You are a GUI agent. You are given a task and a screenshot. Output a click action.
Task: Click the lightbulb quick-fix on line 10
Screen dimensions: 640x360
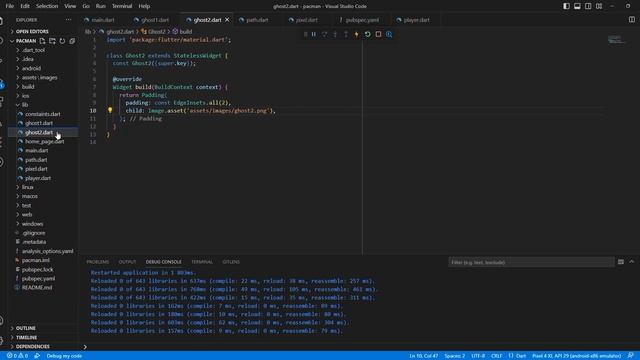110,110
